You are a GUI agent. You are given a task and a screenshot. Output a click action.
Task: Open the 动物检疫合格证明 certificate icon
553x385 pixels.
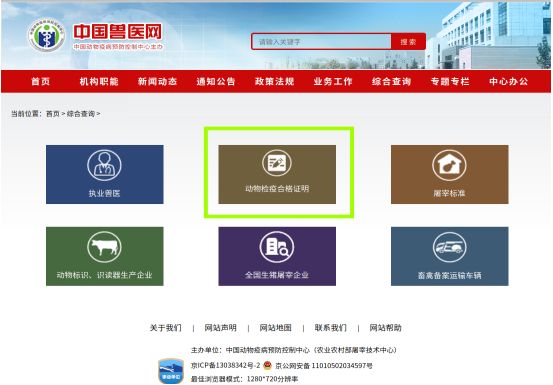(277, 163)
